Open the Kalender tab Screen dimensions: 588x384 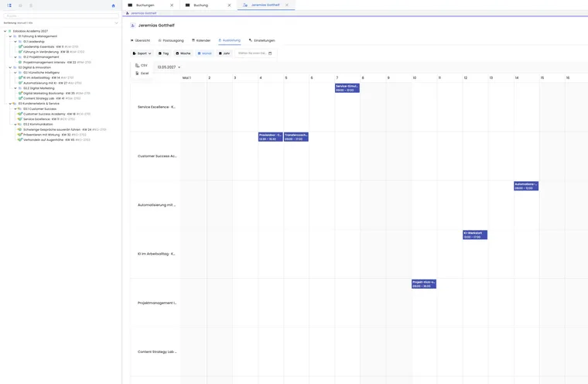[201, 40]
